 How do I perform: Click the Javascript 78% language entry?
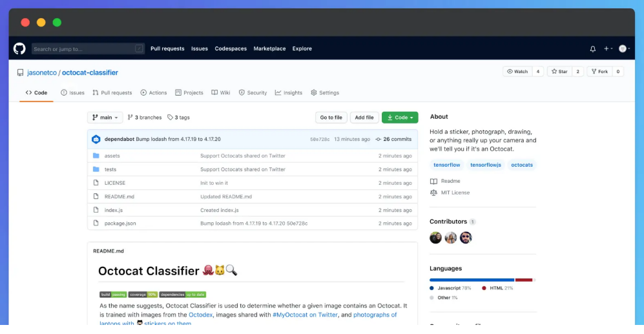(451, 288)
